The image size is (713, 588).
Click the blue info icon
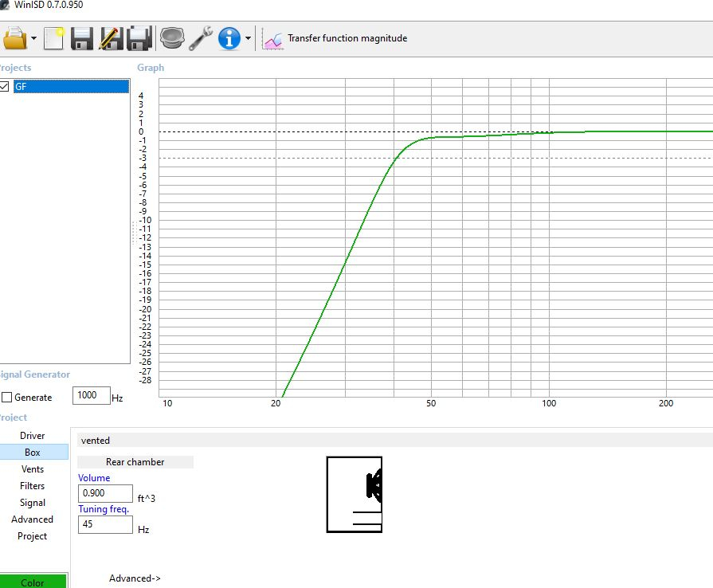click(x=229, y=37)
